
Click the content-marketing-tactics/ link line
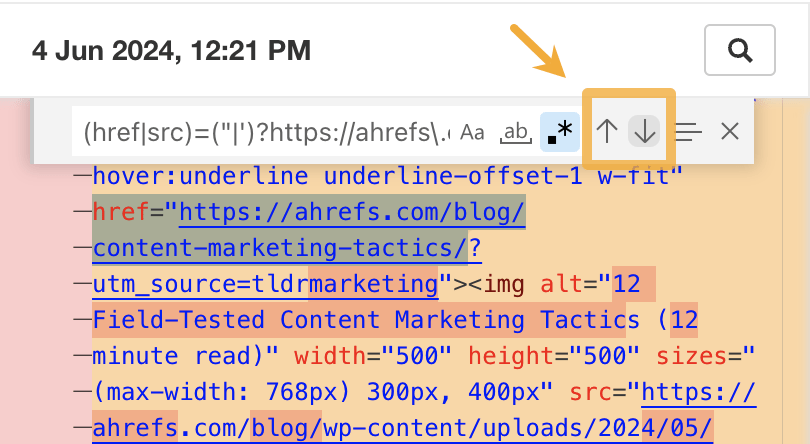pyautogui.click(x=280, y=248)
